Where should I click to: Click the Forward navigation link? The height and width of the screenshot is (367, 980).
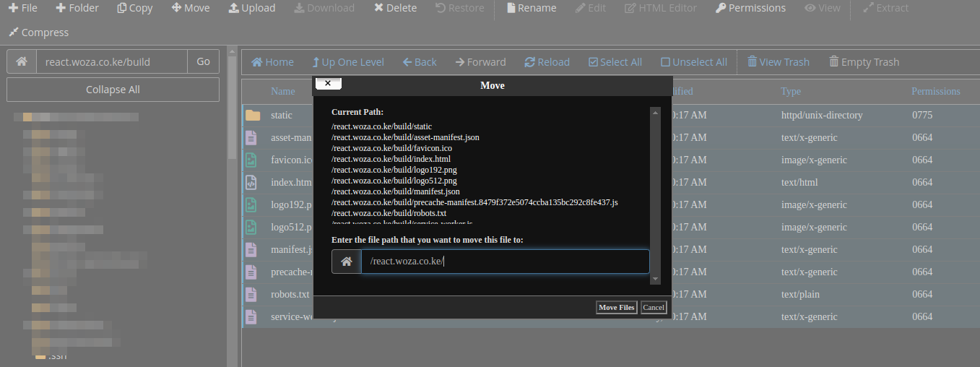[x=480, y=62]
